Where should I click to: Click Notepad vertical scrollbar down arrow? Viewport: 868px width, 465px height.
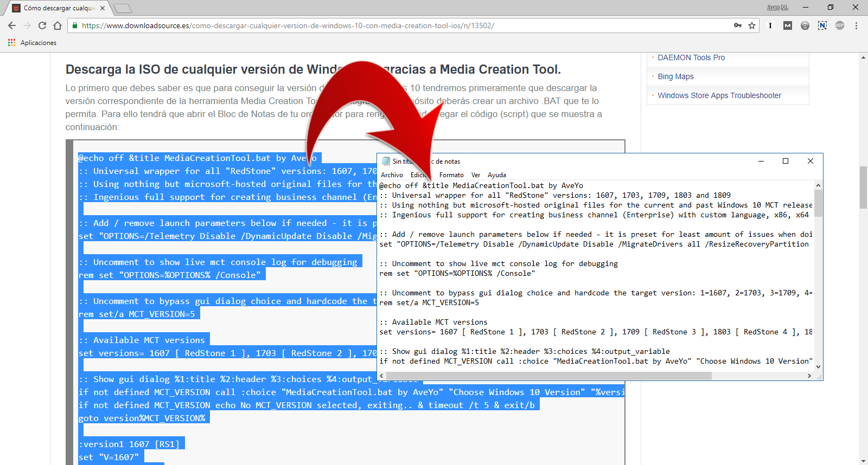[x=818, y=367]
